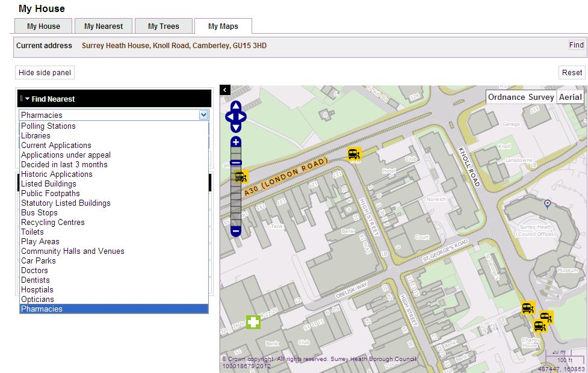Screen dimensions: 588x373
Task: Switch map to Aerial view
Action: (571, 97)
